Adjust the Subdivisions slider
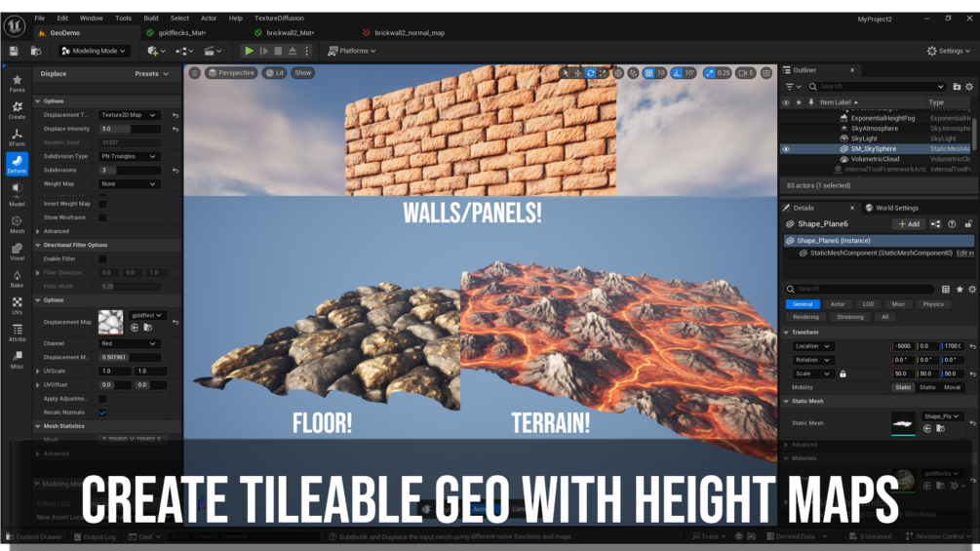This screenshot has width=980, height=551. pyautogui.click(x=129, y=170)
